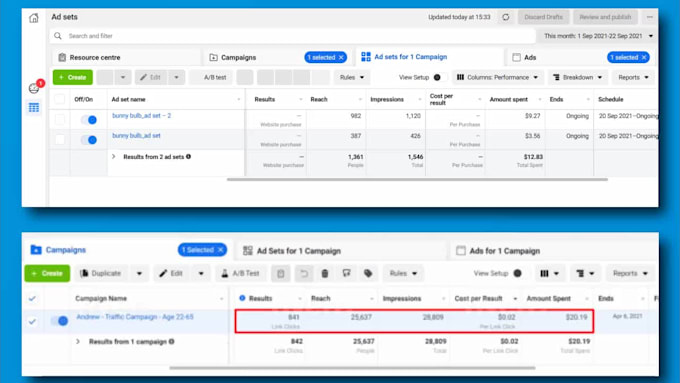Remove campaigns selection via 1 selected X in top window
Screen dimensions: 680x383
(x=341, y=57)
